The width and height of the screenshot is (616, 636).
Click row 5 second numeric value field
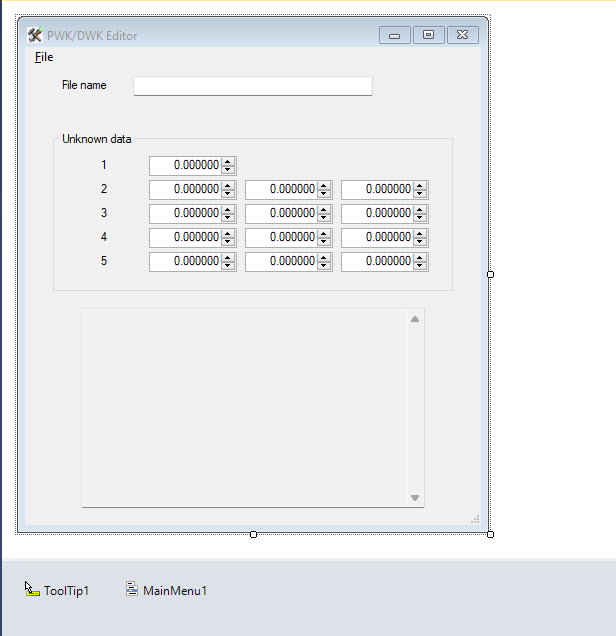pos(281,261)
